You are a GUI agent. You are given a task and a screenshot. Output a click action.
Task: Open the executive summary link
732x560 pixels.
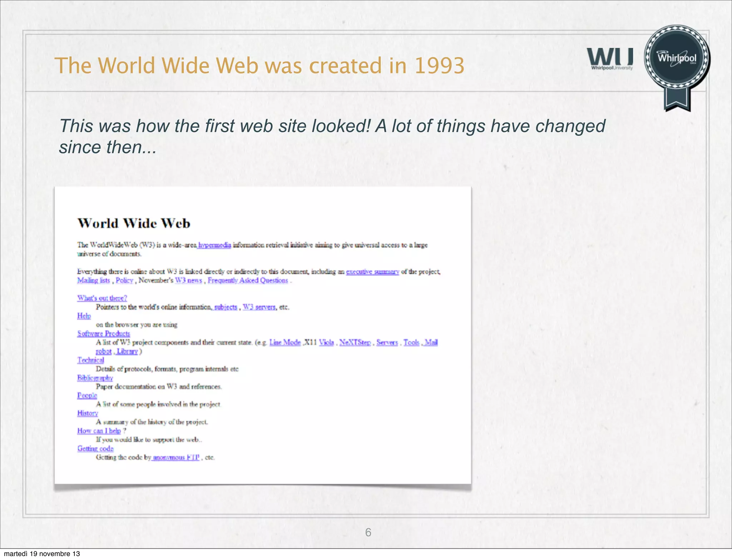click(372, 272)
